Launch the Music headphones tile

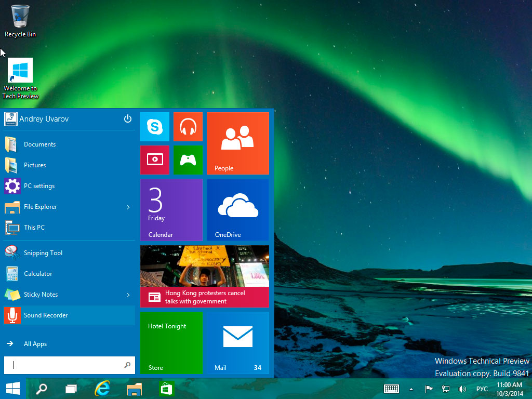(188, 127)
